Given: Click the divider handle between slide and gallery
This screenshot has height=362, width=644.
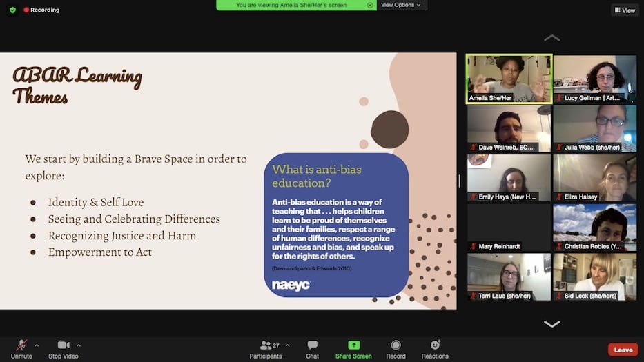Looking at the screenshot, I should click(459, 181).
